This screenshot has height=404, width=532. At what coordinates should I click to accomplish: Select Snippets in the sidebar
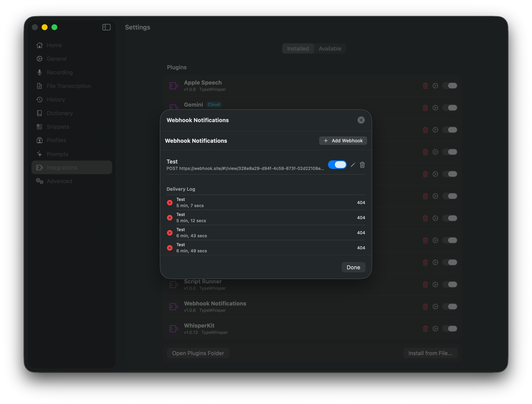coord(58,127)
